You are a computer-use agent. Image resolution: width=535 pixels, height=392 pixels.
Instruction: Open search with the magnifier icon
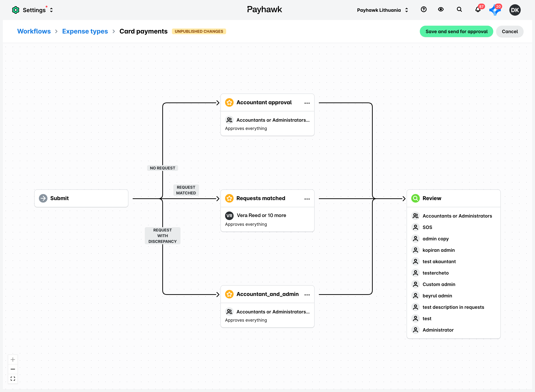459,9
